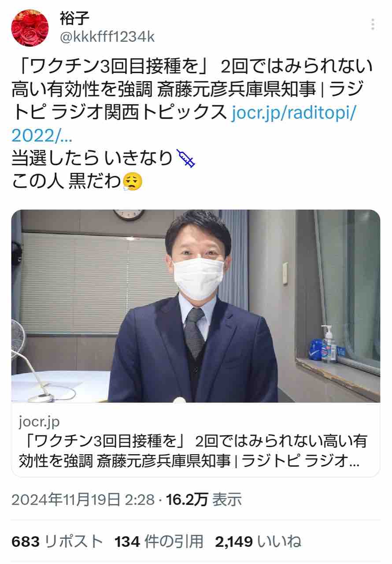View the 134 件の引用 quotes list

click(x=159, y=541)
